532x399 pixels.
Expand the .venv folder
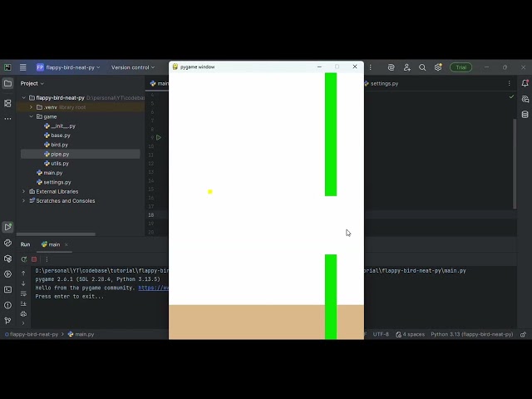[x=32, y=107]
